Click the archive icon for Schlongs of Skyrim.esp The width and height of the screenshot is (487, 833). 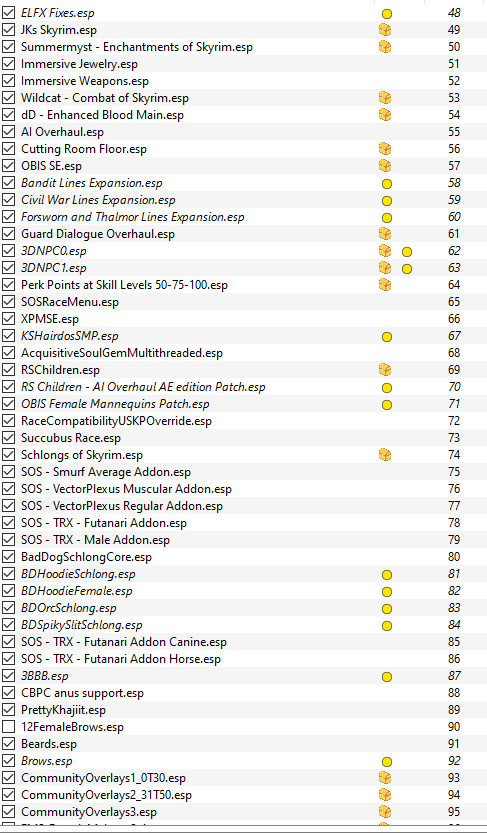[x=385, y=455]
